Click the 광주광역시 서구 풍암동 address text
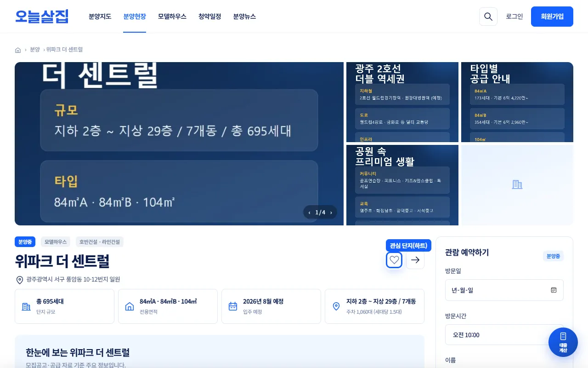Screen dimensions: 588x368 point(73,280)
